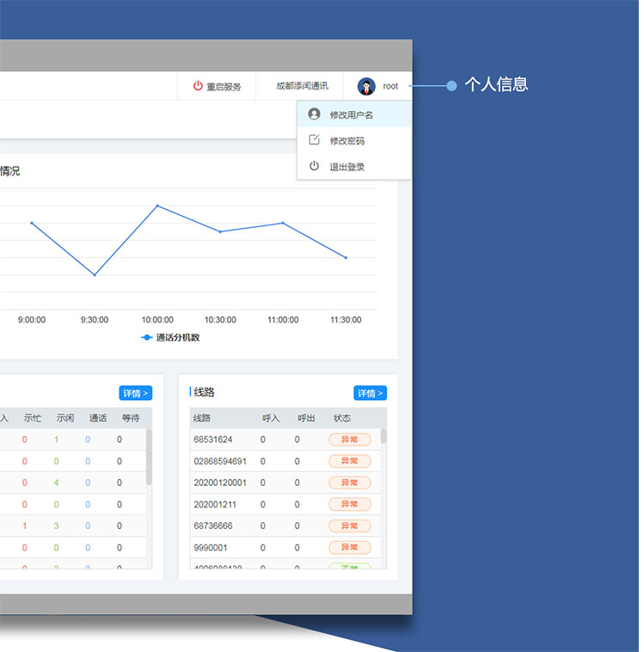
Task: Click the 10:30:00 axis label
Action: point(220,320)
